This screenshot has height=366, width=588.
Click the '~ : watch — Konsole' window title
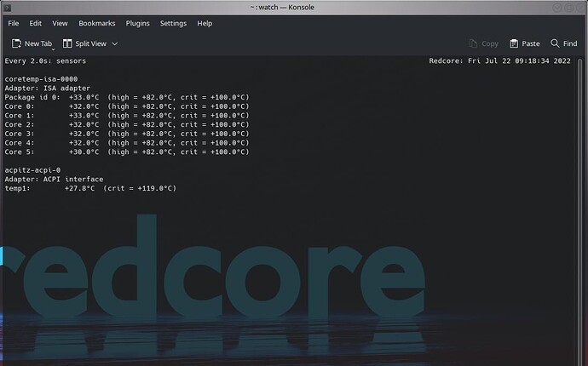coord(282,8)
